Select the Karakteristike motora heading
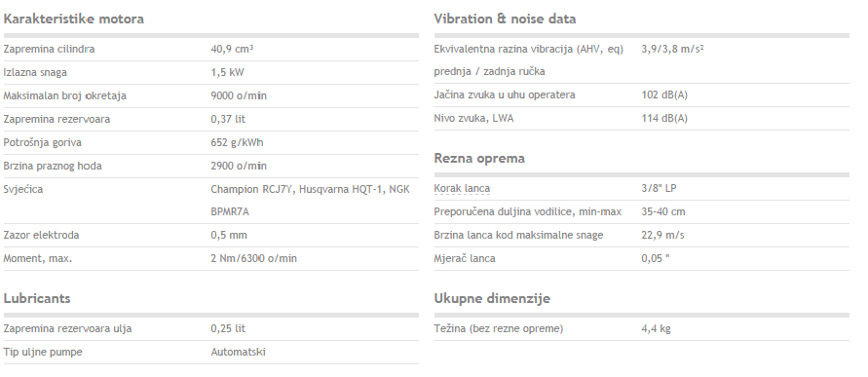The height and width of the screenshot is (377, 868). tap(74, 19)
